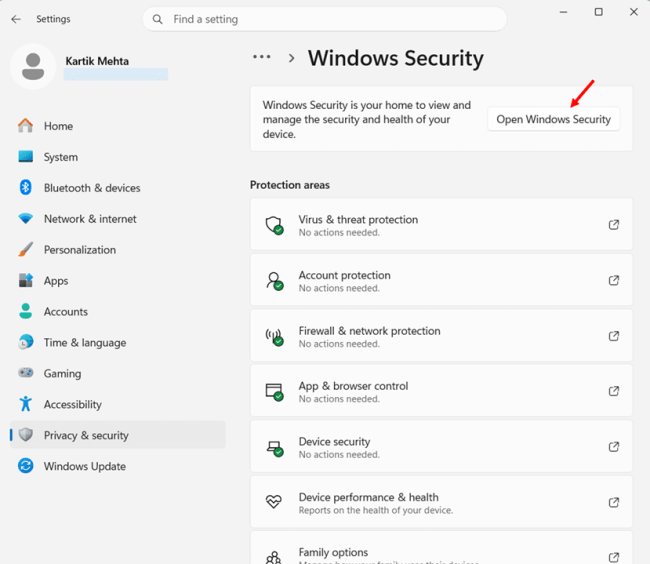This screenshot has width=650, height=564.
Task: Expand the breadcrumb ellipsis menu
Action: click(x=262, y=57)
